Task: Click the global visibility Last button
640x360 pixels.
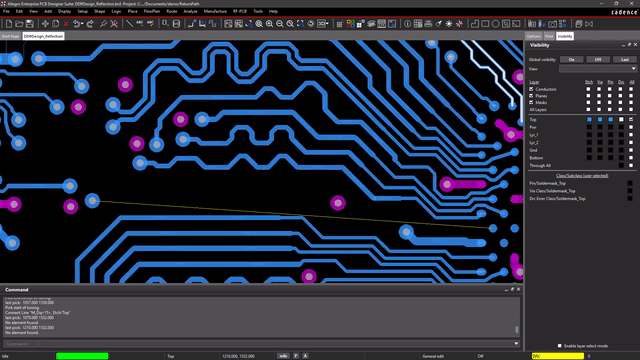Action: [624, 60]
